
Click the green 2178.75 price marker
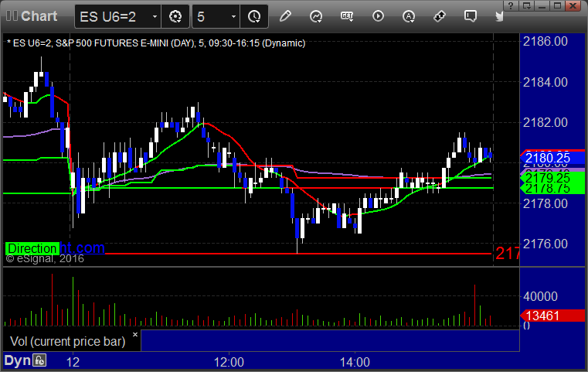pyautogui.click(x=552, y=189)
